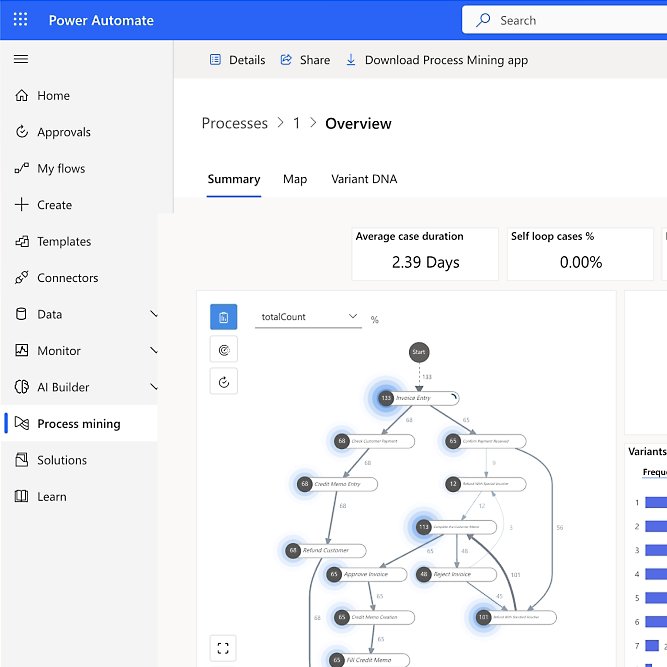The width and height of the screenshot is (667, 667).
Task: Open breadcrumb item 1
Action: point(296,123)
